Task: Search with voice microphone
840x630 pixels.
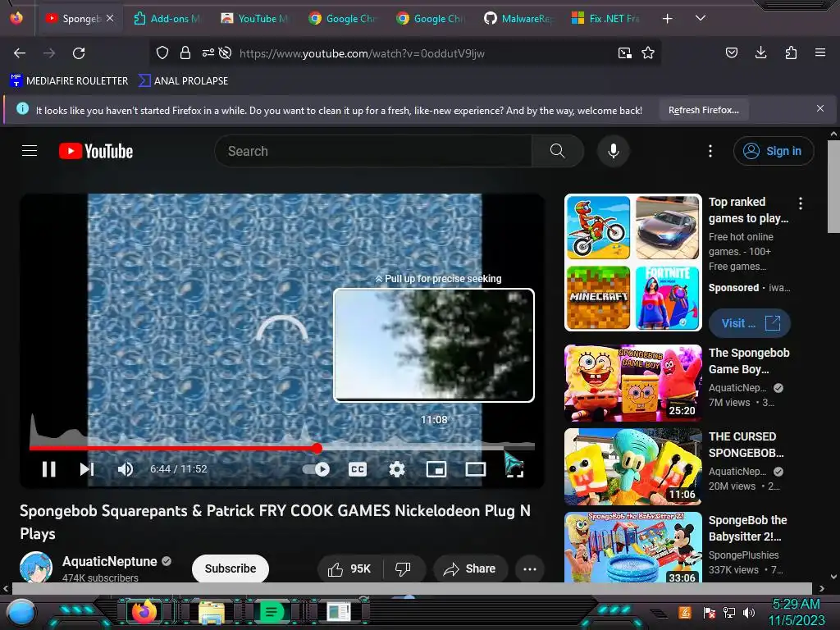Action: [614, 151]
